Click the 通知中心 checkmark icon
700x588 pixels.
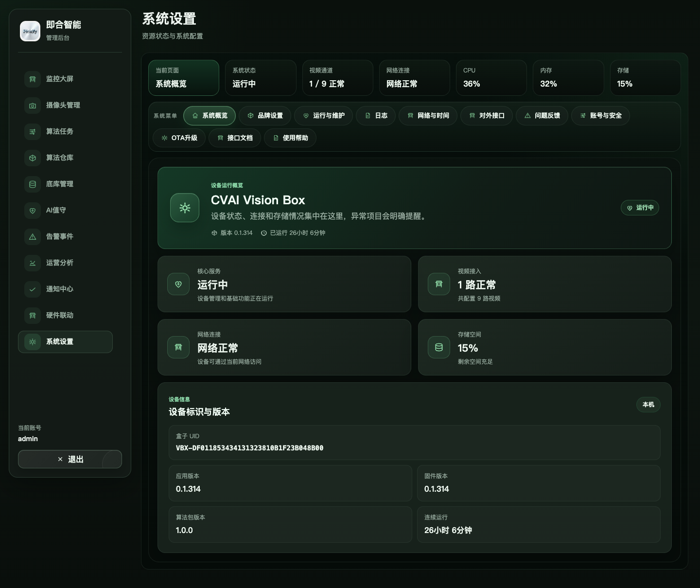pyautogui.click(x=33, y=289)
